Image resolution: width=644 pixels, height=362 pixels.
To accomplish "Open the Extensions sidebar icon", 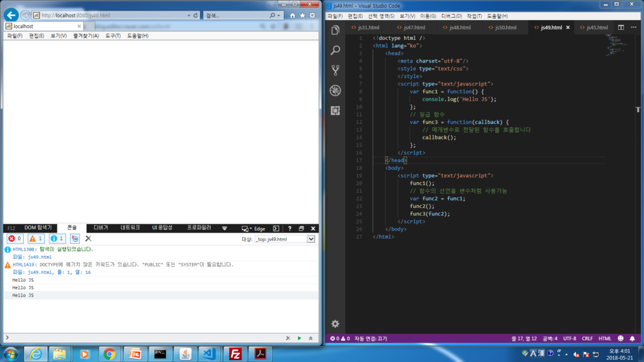I will click(335, 111).
